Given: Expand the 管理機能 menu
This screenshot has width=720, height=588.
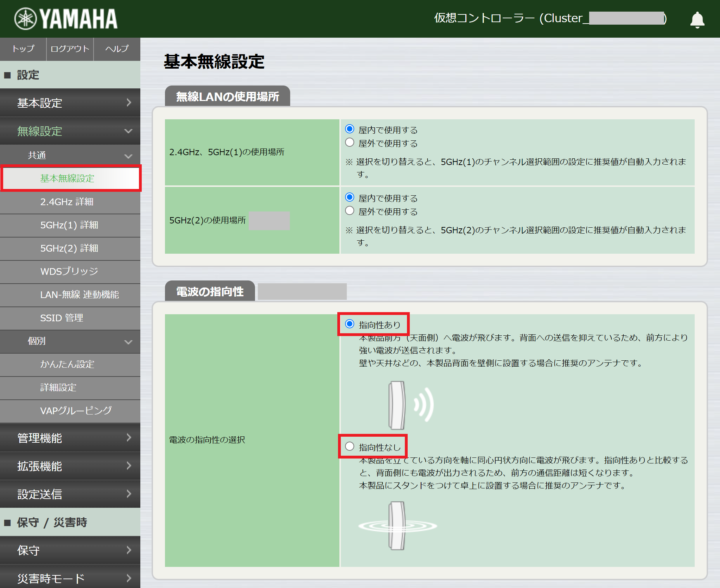Looking at the screenshot, I should point(70,438).
